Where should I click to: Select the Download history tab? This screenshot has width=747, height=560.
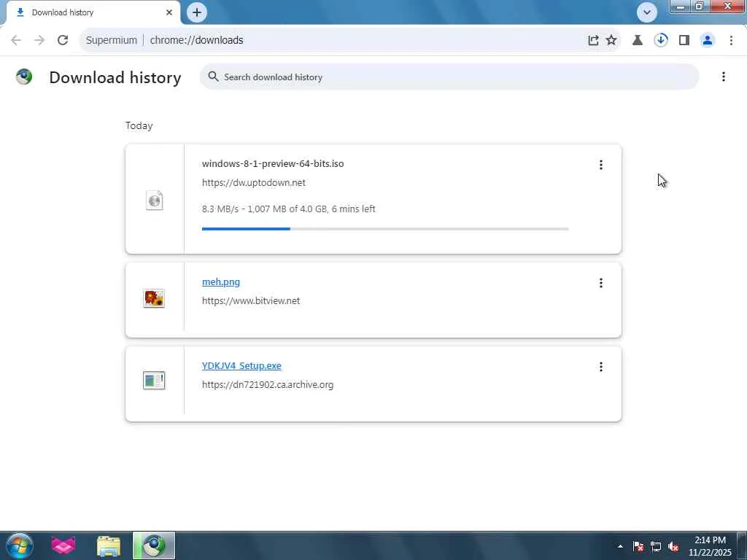pos(93,13)
